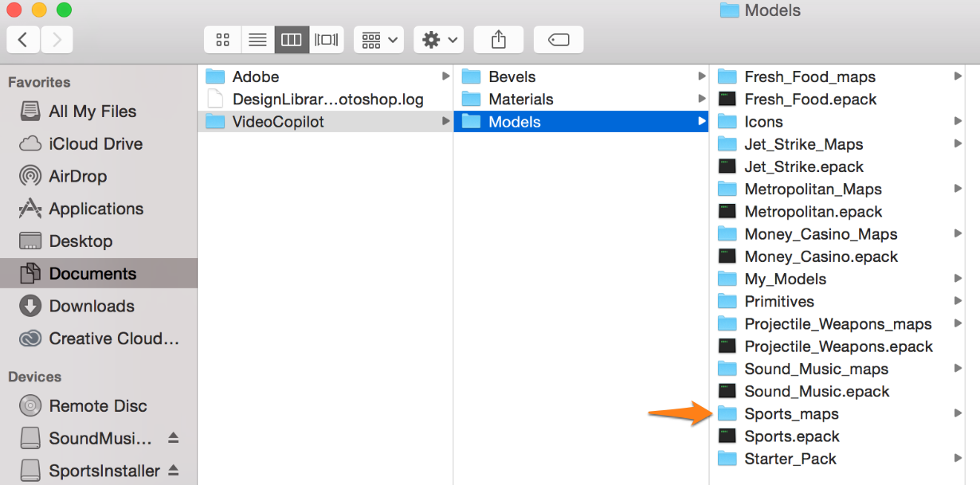Image resolution: width=980 pixels, height=485 pixels.
Task: Select the Sports.epack file
Action: [791, 436]
